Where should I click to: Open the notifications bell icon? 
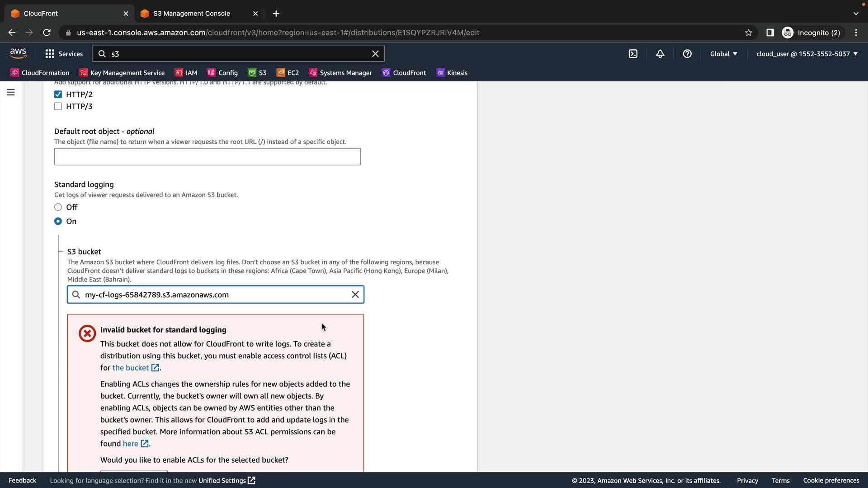(x=660, y=54)
